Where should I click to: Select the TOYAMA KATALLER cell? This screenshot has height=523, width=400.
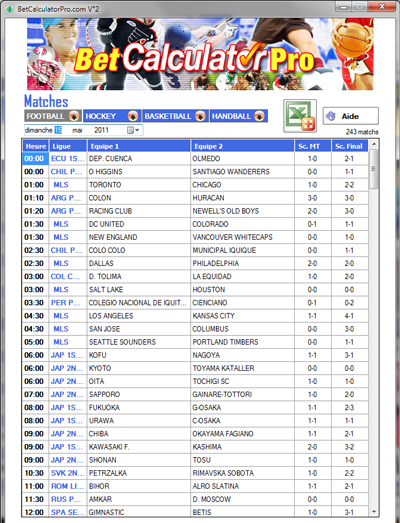pos(243,368)
